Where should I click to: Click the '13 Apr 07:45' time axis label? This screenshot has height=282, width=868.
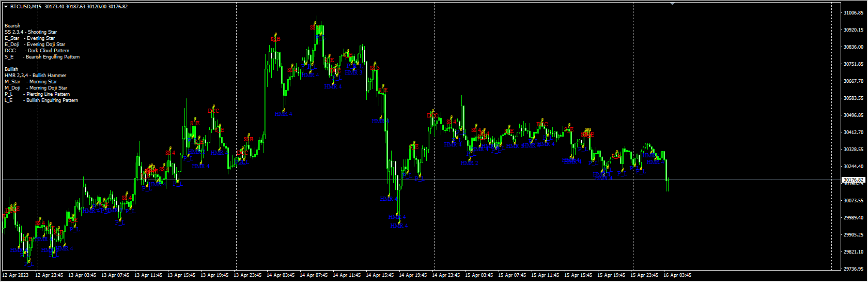click(x=115, y=275)
